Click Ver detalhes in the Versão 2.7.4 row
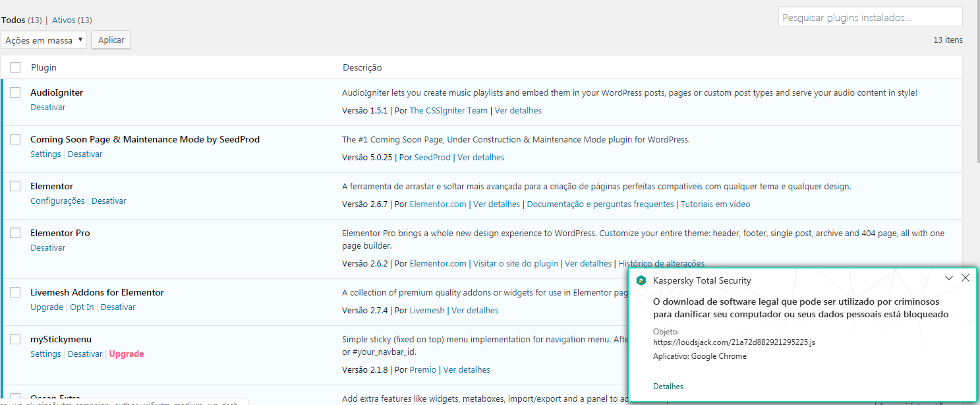Screen dimensions: 980x405 pos(475,311)
